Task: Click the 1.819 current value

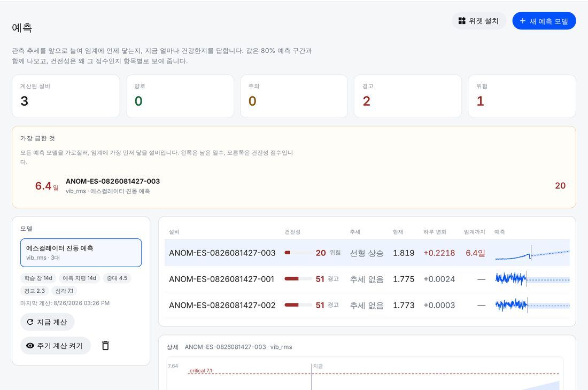Action: [x=404, y=253]
